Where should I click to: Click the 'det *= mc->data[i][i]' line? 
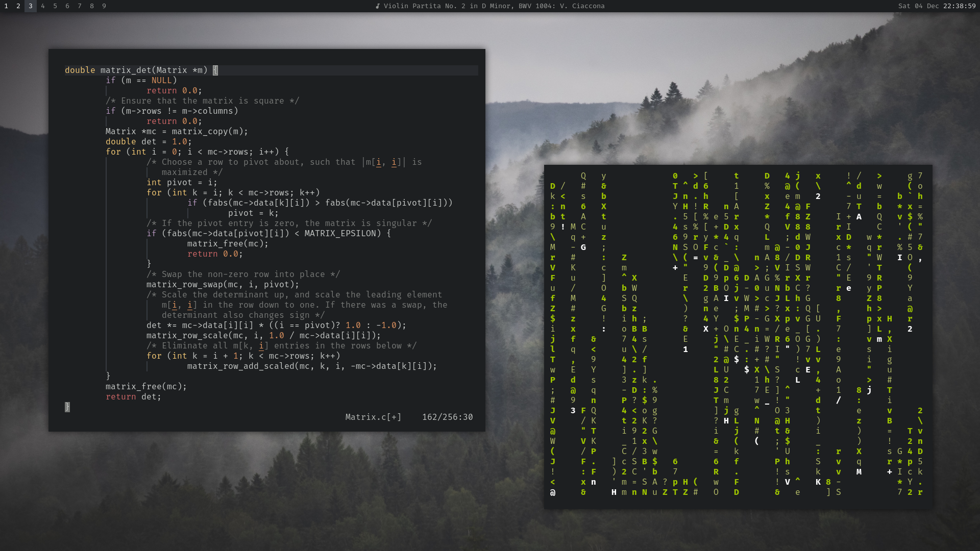tap(277, 325)
